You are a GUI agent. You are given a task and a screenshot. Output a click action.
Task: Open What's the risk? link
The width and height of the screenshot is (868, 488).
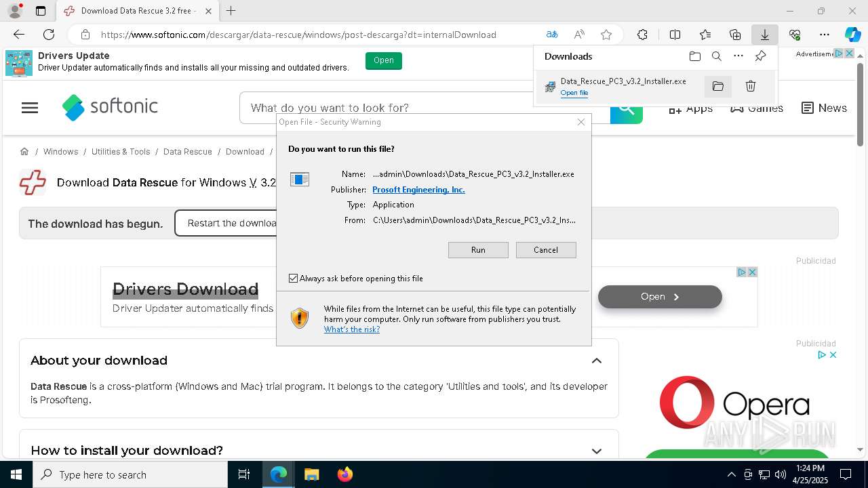[352, 329]
